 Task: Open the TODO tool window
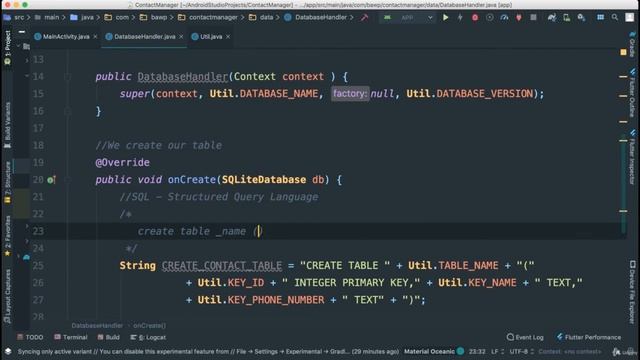[30, 337]
